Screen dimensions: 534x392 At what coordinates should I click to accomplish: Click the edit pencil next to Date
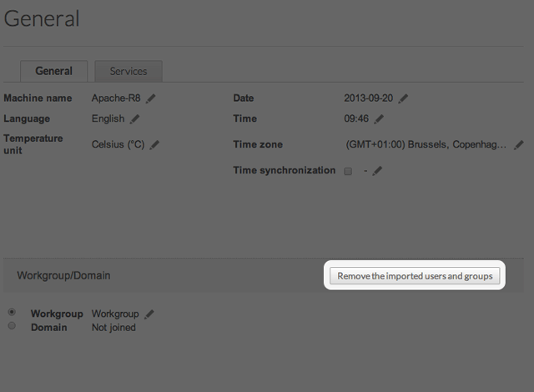(403, 98)
